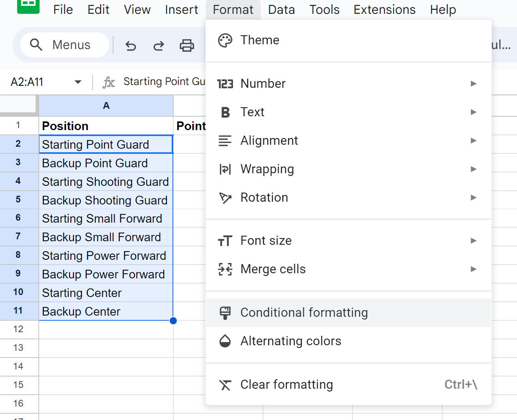The height and width of the screenshot is (420, 517).
Task: Click the Font size icon
Action: pyautogui.click(x=225, y=241)
